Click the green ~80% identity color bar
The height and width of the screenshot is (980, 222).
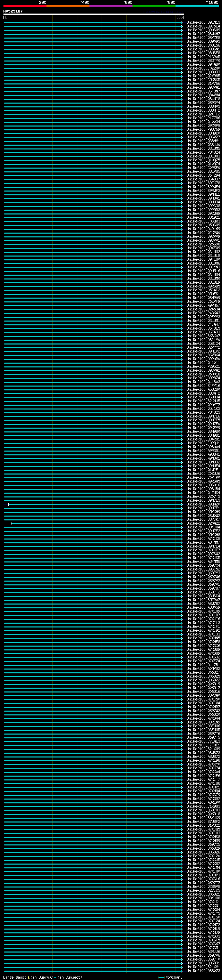coord(154,6)
